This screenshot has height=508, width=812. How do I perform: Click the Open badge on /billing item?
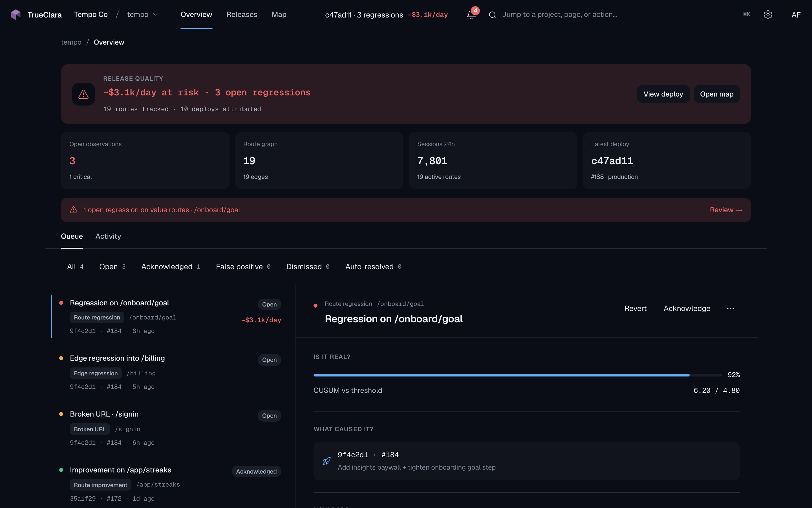point(269,360)
